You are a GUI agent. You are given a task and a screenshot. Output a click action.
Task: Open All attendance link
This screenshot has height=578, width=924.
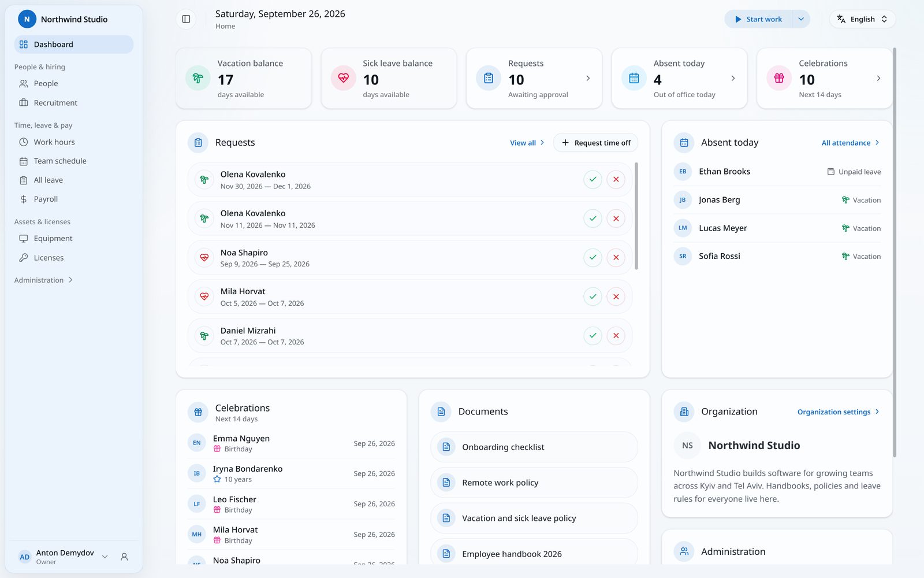pos(850,143)
